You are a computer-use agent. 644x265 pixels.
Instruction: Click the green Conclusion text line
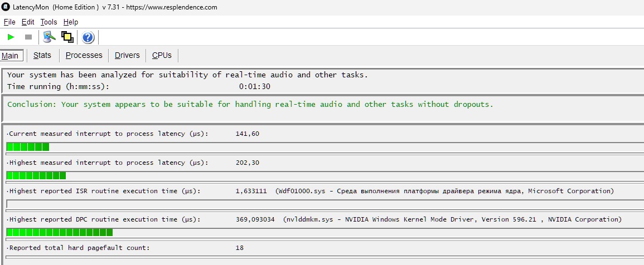pyautogui.click(x=250, y=105)
